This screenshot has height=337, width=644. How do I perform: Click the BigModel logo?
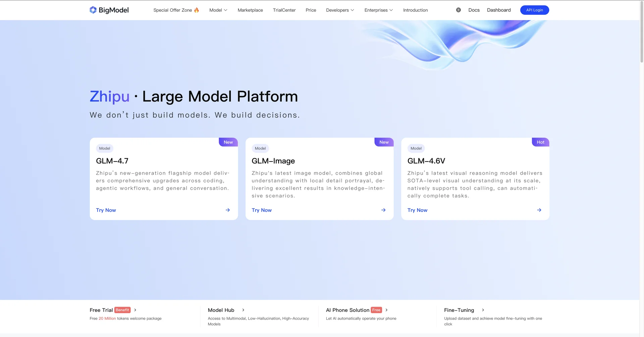click(109, 10)
